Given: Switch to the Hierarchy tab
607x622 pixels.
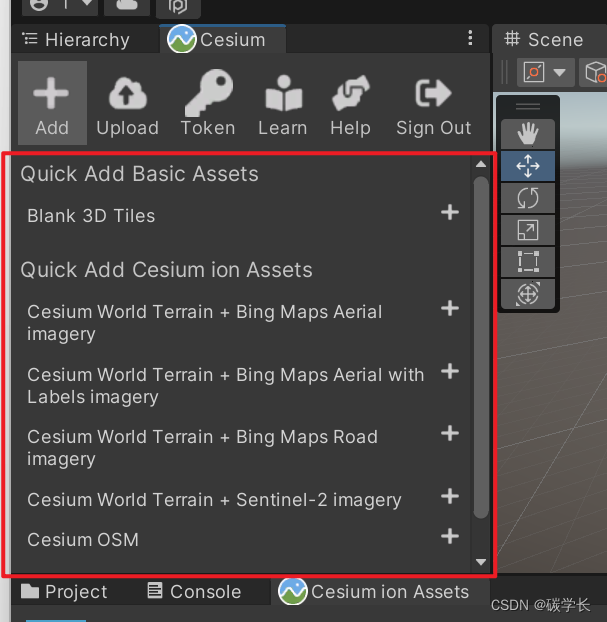Looking at the screenshot, I should pos(76,40).
